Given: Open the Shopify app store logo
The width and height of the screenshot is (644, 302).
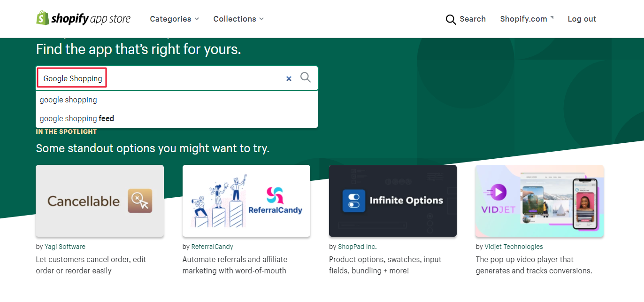Looking at the screenshot, I should click(84, 19).
